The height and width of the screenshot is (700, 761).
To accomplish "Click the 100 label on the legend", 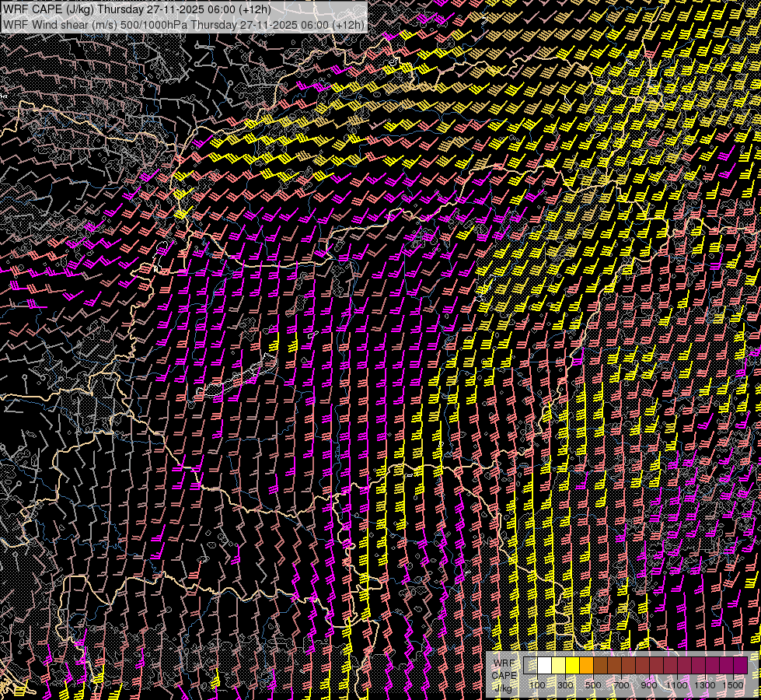I will point(537,685).
